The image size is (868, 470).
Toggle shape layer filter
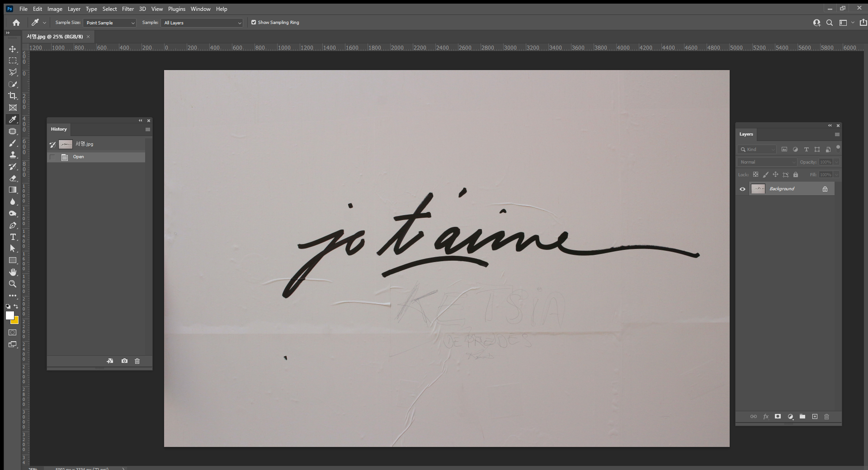point(817,149)
